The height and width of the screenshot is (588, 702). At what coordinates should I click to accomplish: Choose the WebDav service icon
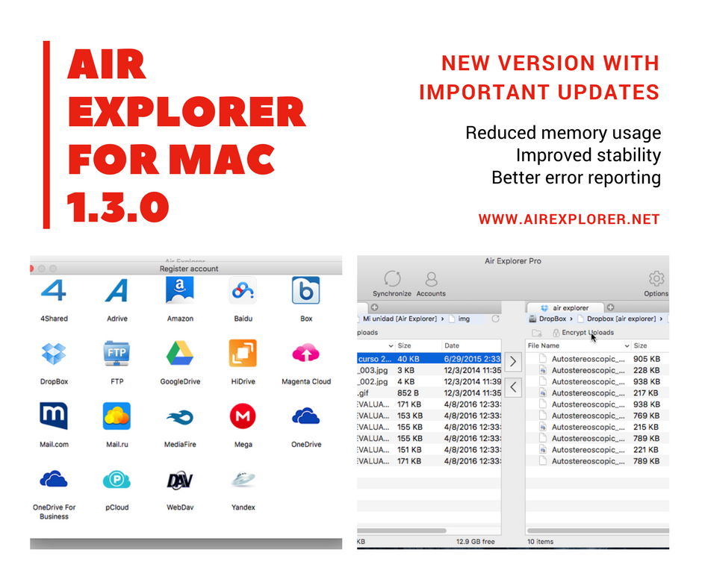(x=180, y=480)
